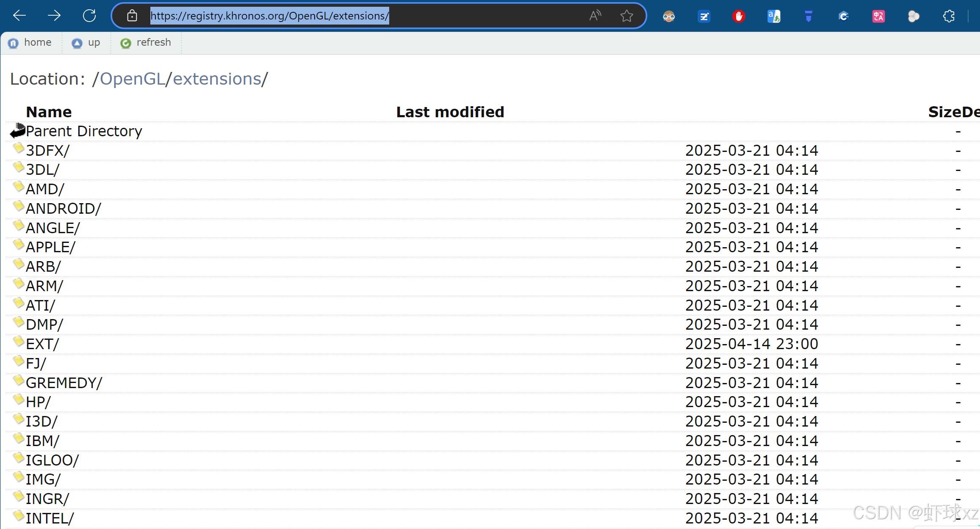The width and height of the screenshot is (980, 529).
Task: Sort listing by Name header
Action: click(x=49, y=112)
